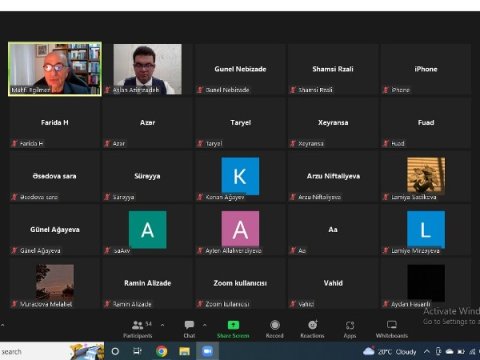Open Task View in the taskbar
This screenshot has width=480, height=360.
(137, 351)
